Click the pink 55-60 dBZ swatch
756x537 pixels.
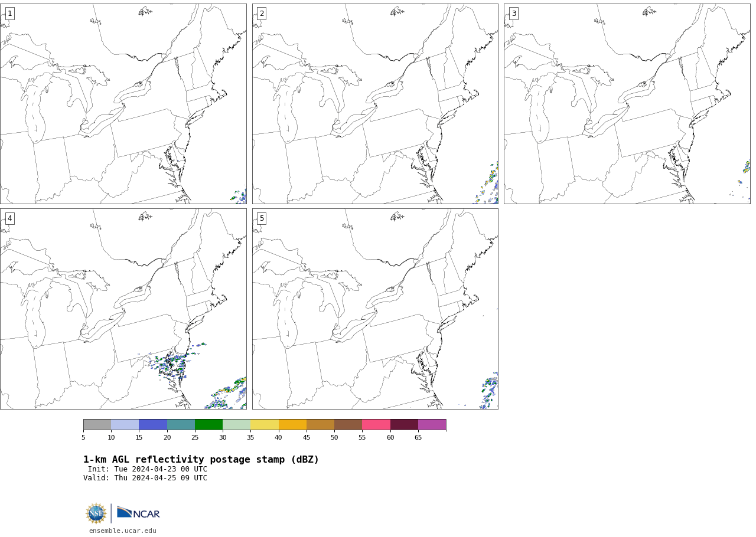[x=376, y=425]
